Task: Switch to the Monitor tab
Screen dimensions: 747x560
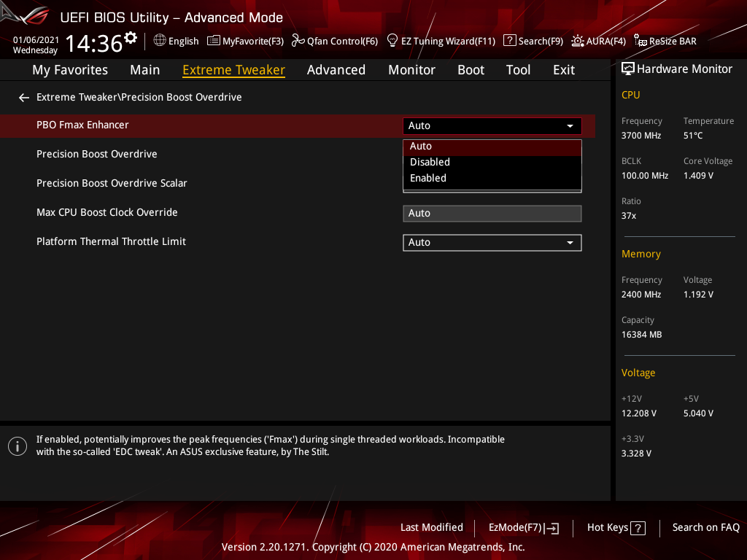Action: point(411,70)
